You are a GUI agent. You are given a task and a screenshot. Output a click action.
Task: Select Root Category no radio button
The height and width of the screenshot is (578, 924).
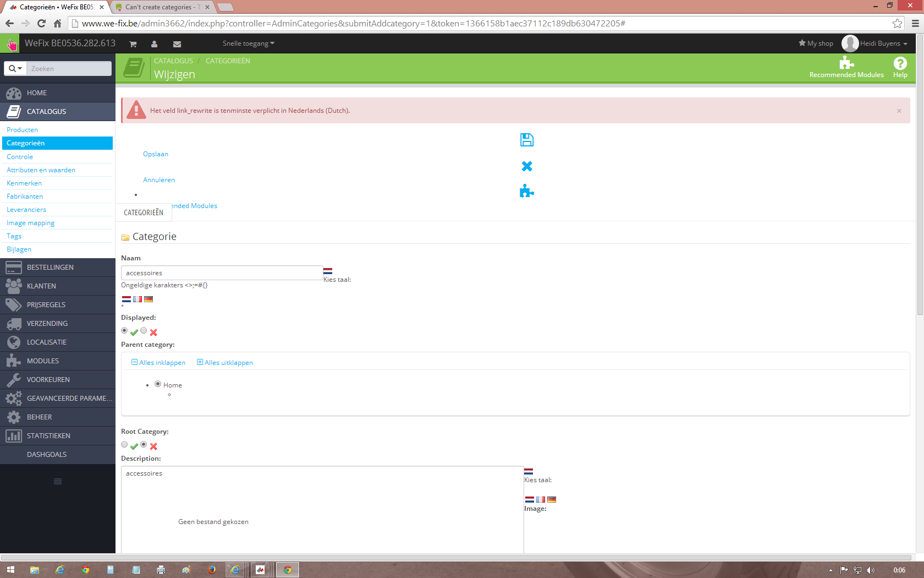click(144, 445)
